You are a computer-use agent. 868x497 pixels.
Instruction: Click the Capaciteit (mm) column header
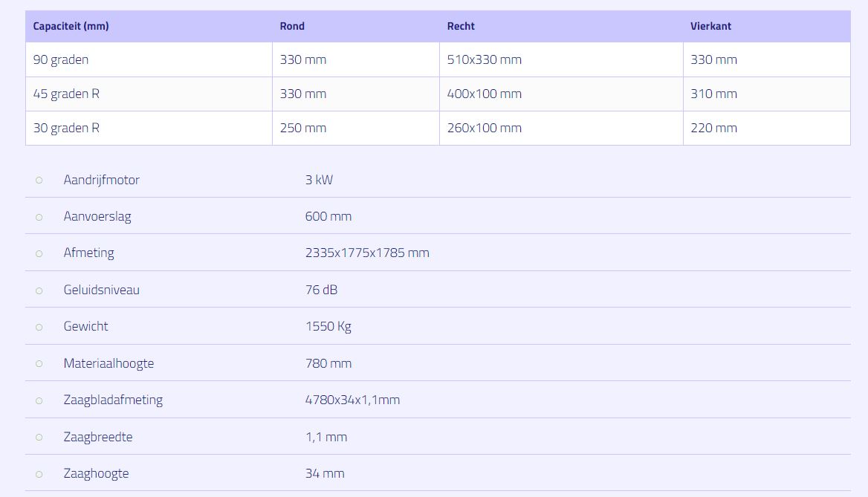coord(71,26)
